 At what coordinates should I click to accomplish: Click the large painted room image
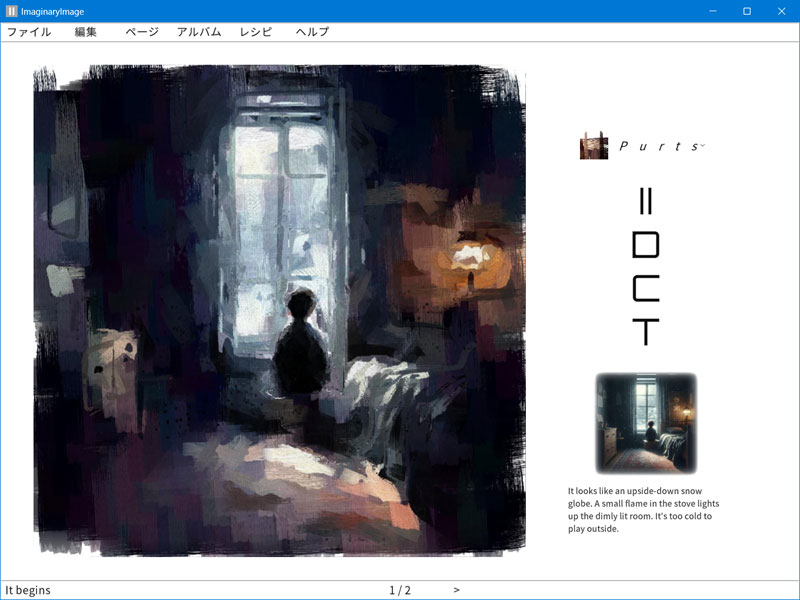[x=280, y=310]
